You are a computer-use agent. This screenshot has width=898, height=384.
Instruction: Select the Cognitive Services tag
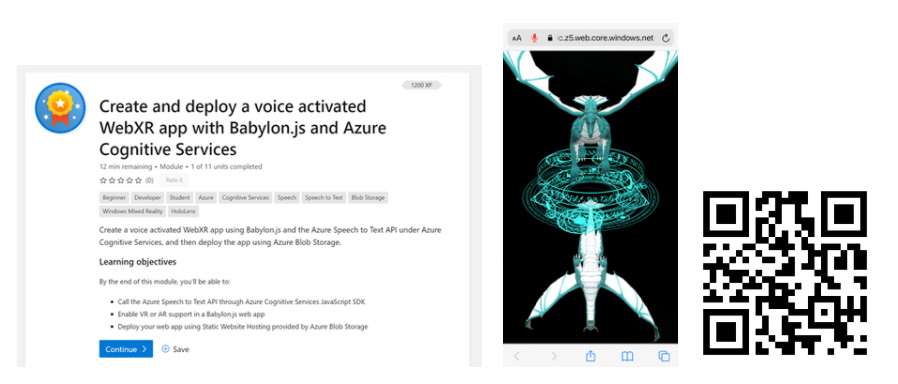[245, 197]
